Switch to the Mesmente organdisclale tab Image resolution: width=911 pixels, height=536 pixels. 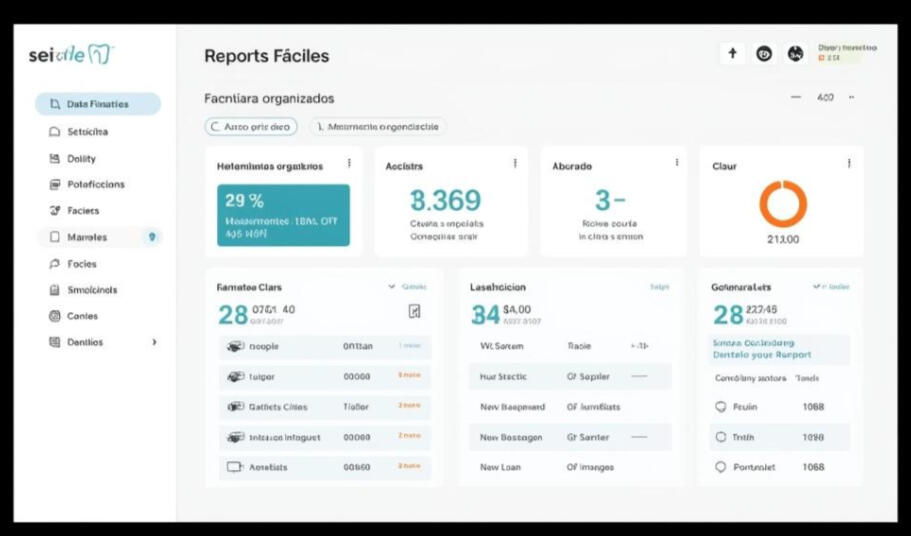pos(378,127)
